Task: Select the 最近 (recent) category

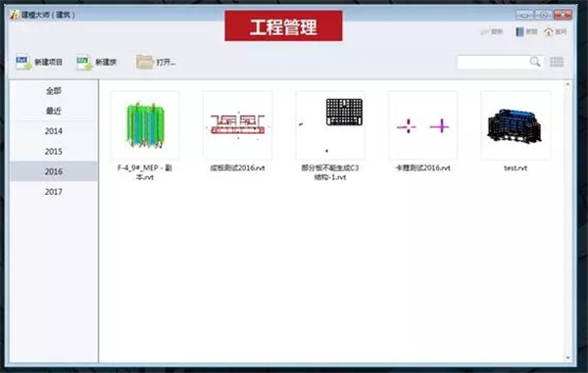Action: pos(54,111)
